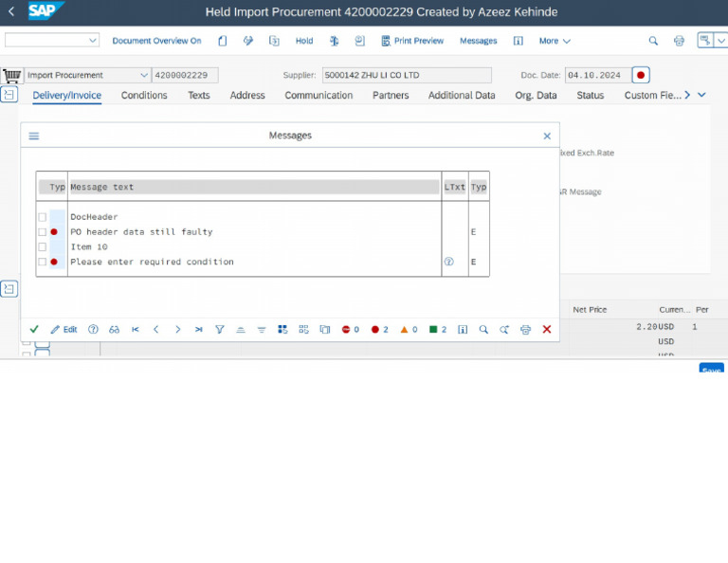Tick checkbox beside 'PO header data still faulty'
This screenshot has width=728, height=563.
[x=42, y=232]
